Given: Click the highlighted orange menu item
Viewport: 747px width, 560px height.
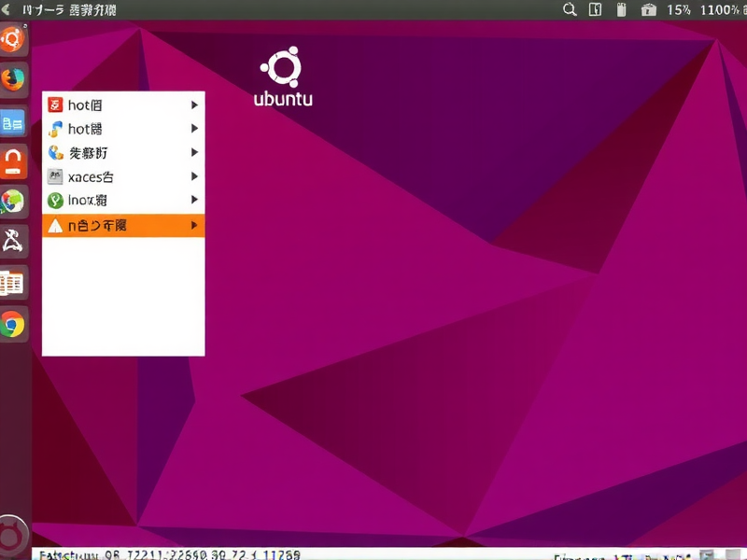Looking at the screenshot, I should 112,224.
